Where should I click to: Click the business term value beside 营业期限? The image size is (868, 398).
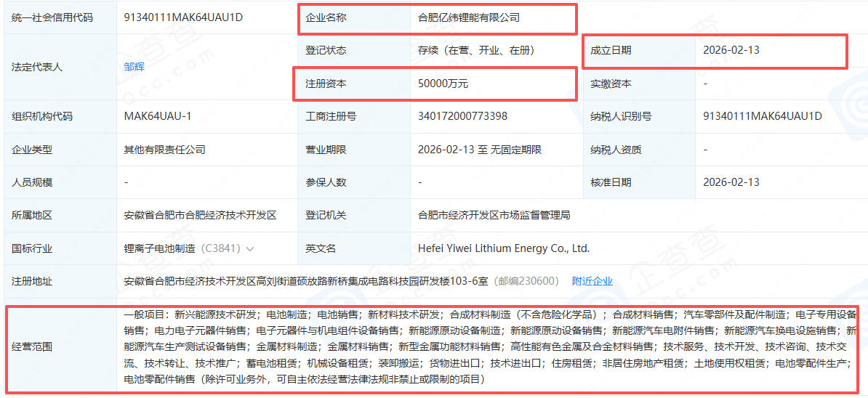479,150
